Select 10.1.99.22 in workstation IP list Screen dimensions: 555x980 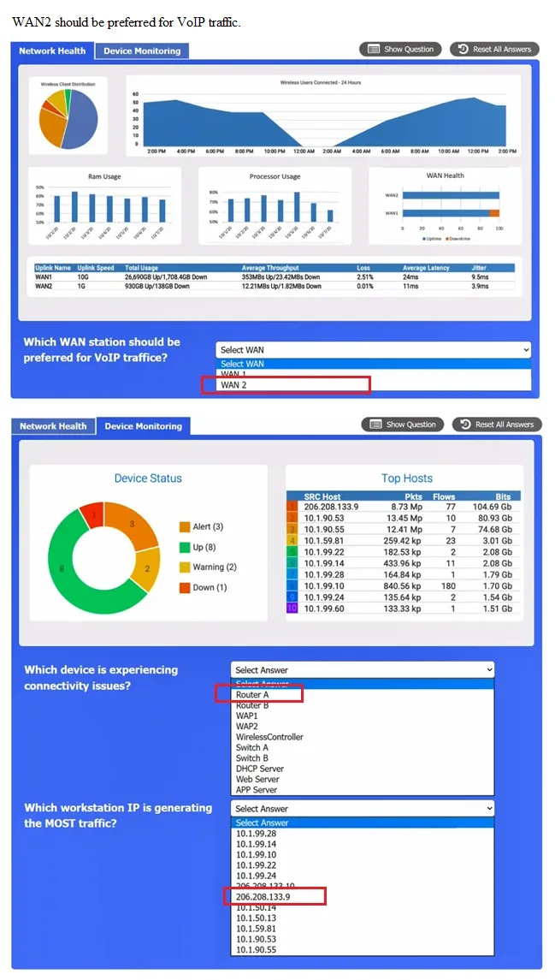click(x=362, y=865)
